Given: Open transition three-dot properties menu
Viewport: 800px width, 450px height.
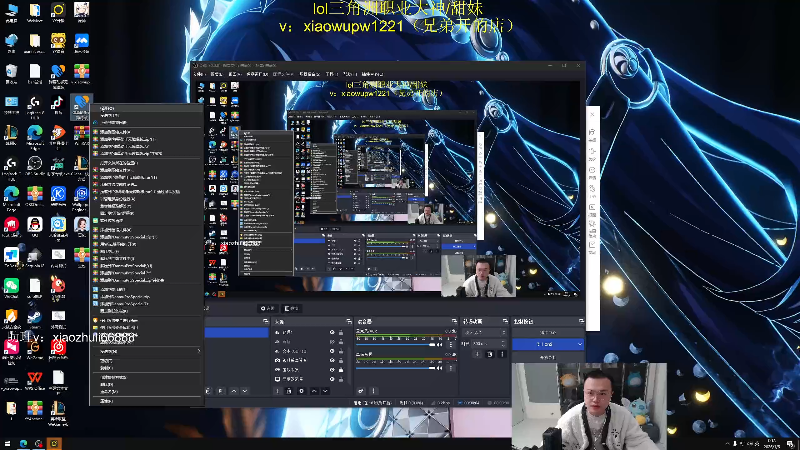Looking at the screenshot, I should tap(502, 354).
